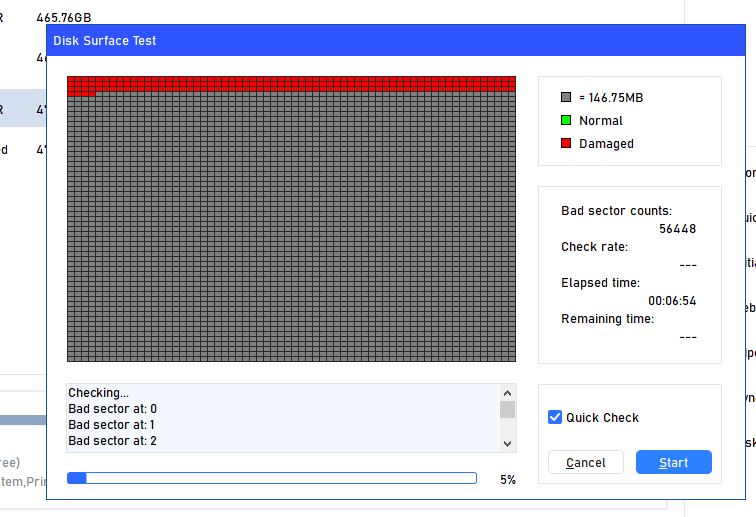This screenshot has width=756, height=517.
Task: Select the 'Bad sector at: 1' log entry
Action: point(112,425)
